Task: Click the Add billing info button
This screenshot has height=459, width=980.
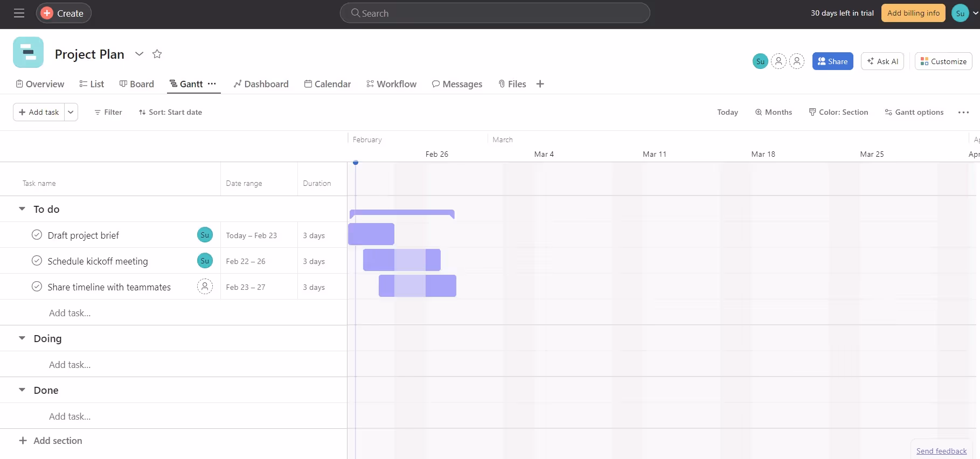Action: click(x=913, y=13)
